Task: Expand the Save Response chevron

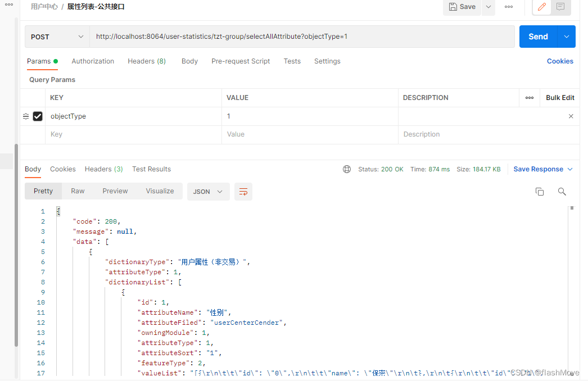Action: [x=570, y=170]
